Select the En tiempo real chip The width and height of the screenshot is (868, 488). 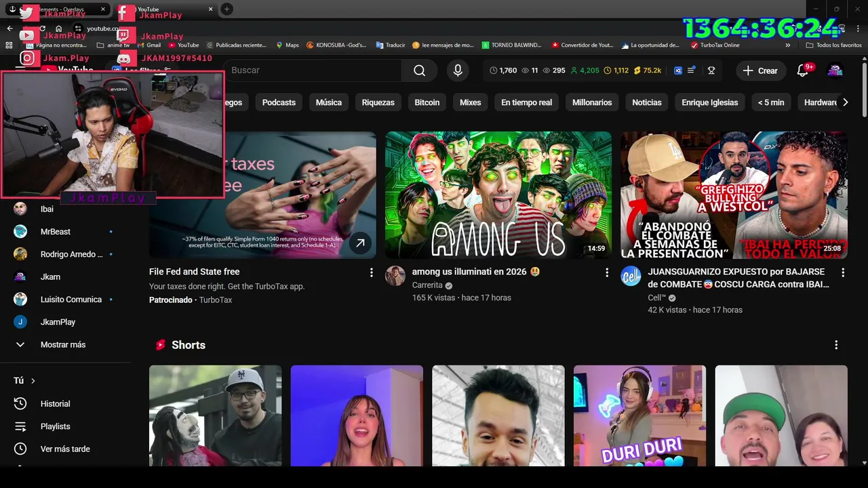(526, 102)
